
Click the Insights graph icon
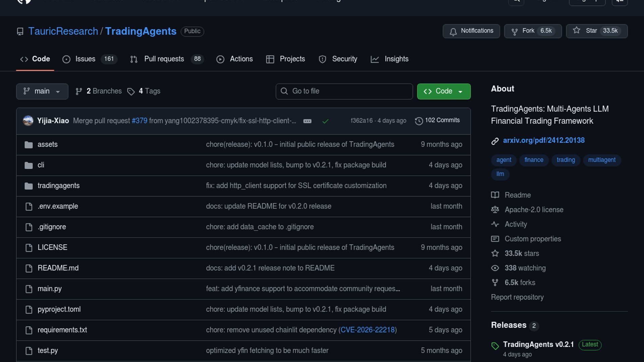pyautogui.click(x=375, y=59)
